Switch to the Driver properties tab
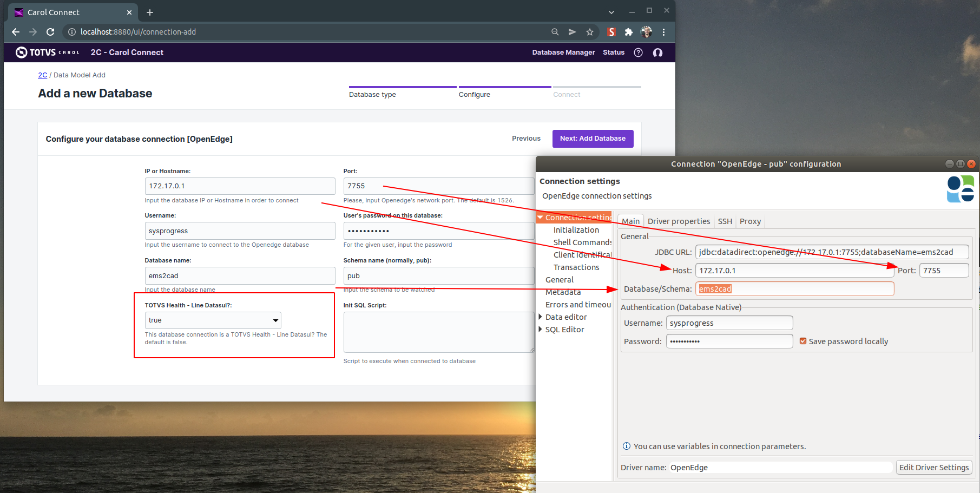Viewport: 980px width, 493px height. (679, 221)
